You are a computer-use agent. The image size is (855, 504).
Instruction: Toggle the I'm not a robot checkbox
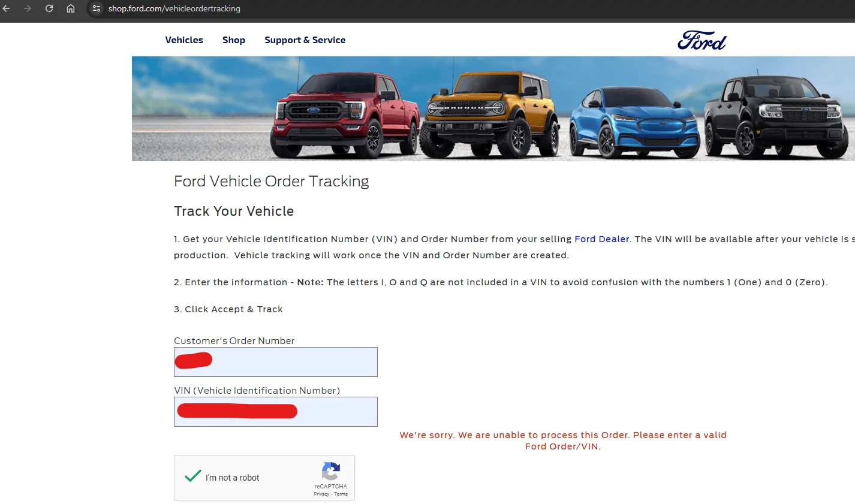click(193, 477)
